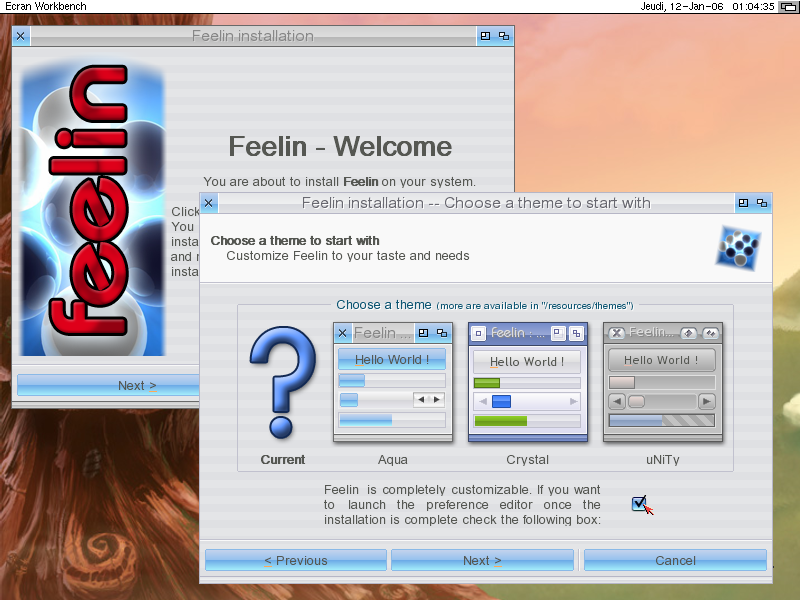Click "Customize Feelin to your taste and needs"
Screen dimensions: 800x600
[x=348, y=256]
